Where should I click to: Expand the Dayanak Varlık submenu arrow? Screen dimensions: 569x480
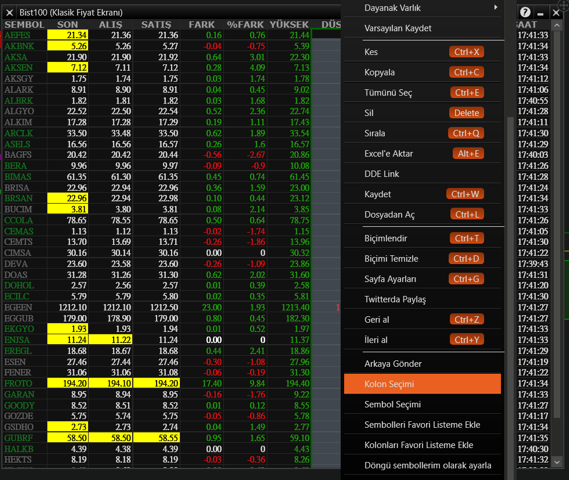(495, 7)
